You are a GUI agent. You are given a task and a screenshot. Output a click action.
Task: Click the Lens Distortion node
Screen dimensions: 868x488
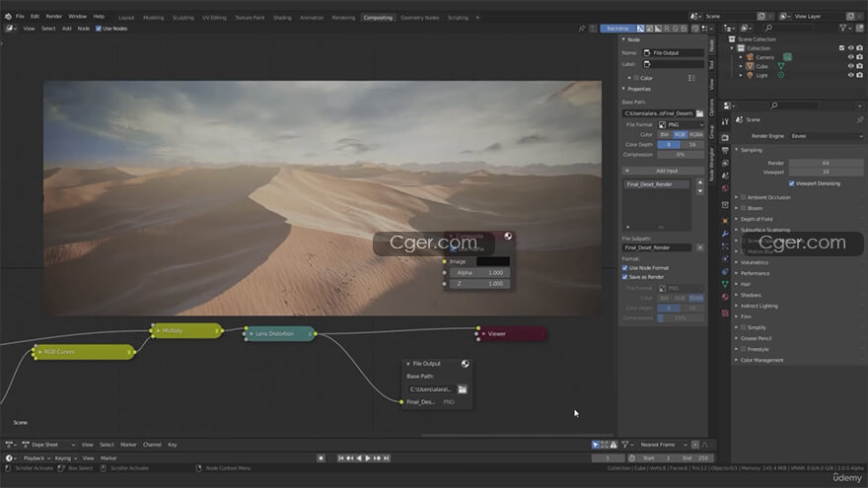[279, 334]
